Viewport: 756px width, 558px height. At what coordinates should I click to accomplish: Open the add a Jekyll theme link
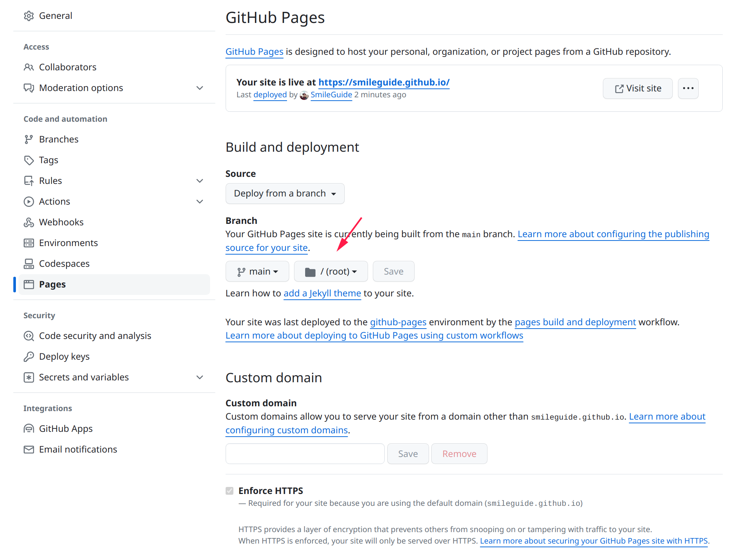(x=322, y=293)
